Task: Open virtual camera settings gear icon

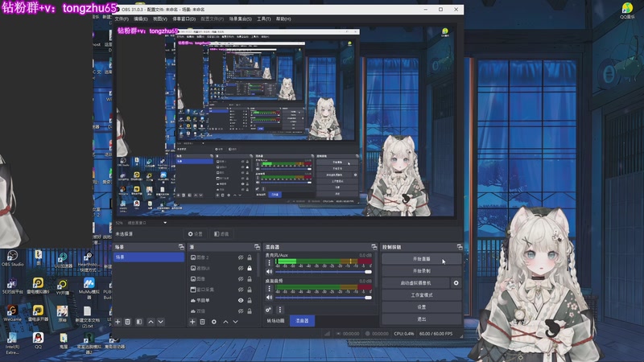Action: [x=456, y=283]
